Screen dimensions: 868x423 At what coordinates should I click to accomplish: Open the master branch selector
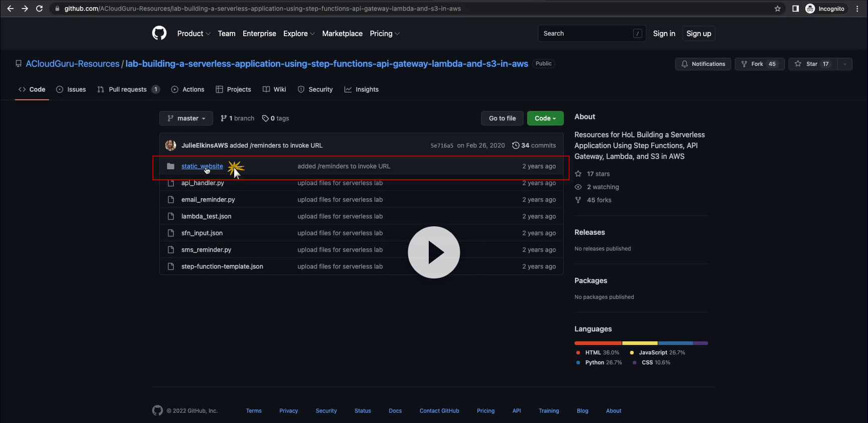(186, 118)
